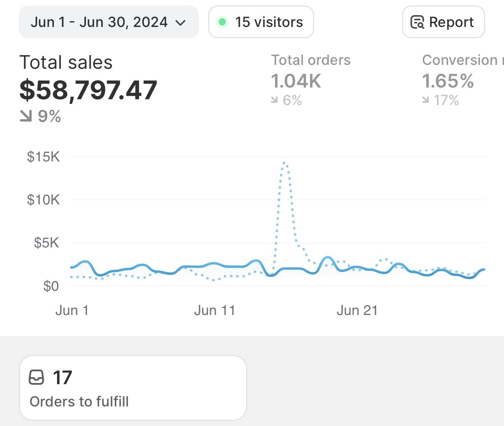Image resolution: width=504 pixels, height=426 pixels.
Task: Click the Jun 21 label on chart axis
Action: point(357,310)
